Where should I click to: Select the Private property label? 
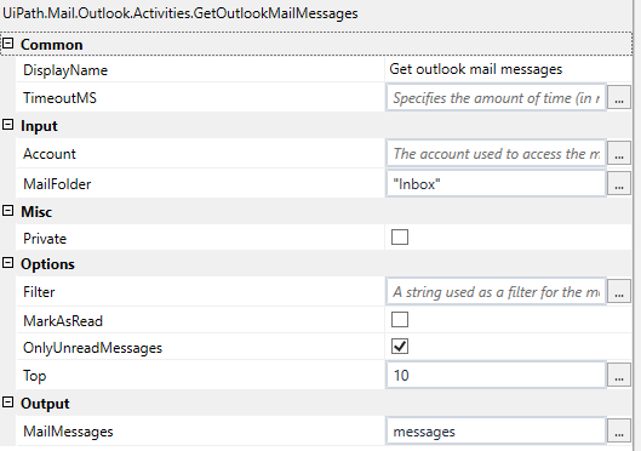point(45,239)
